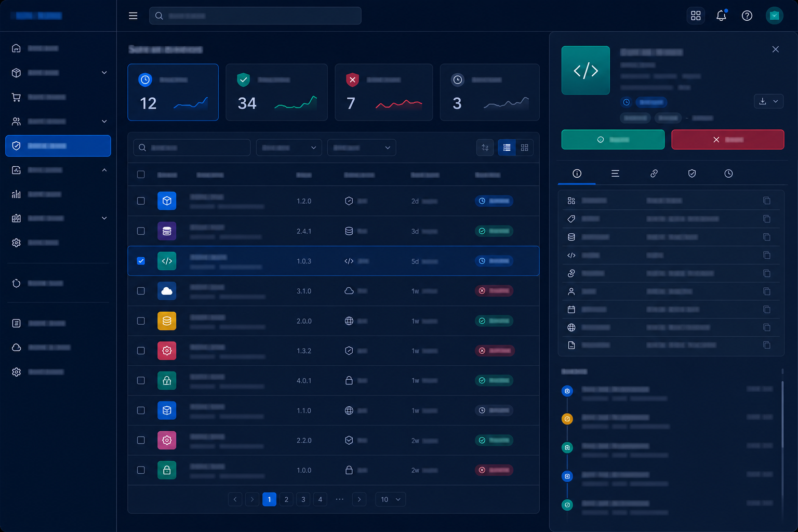Switch to grid view toggle
798x532 pixels.
tap(525, 148)
